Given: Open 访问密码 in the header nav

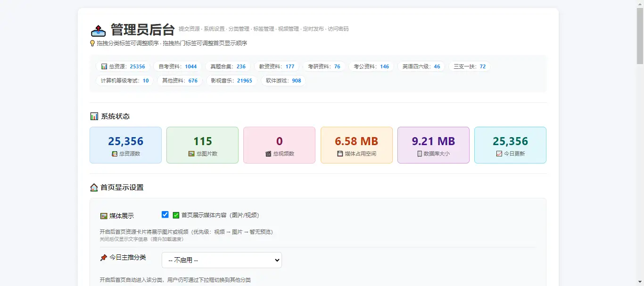Looking at the screenshot, I should pos(338,29).
